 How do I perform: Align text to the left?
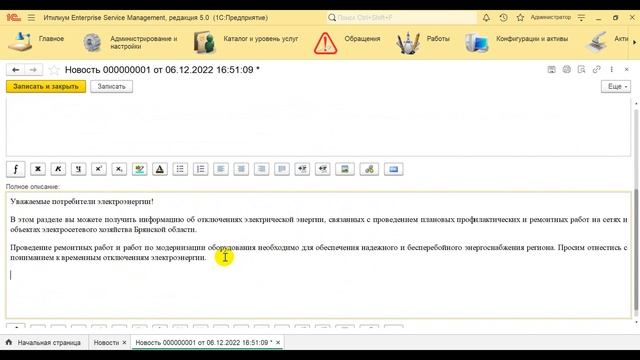(221, 169)
